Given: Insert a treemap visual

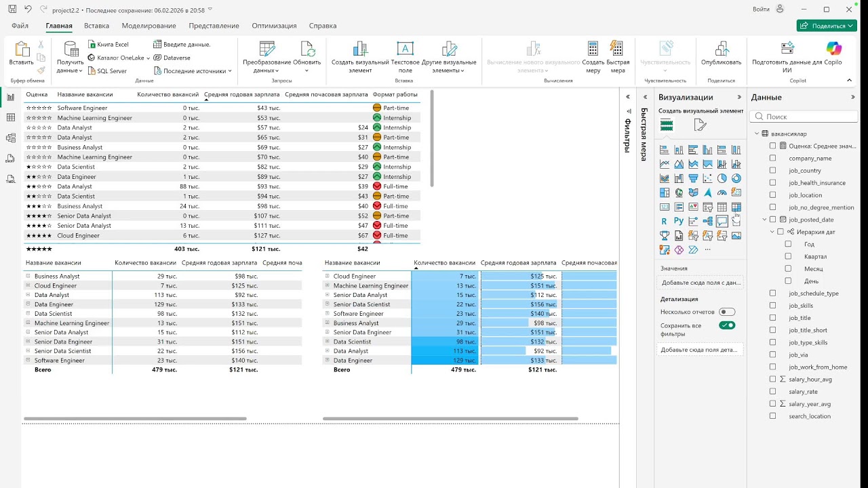Looking at the screenshot, I should click(x=665, y=192).
